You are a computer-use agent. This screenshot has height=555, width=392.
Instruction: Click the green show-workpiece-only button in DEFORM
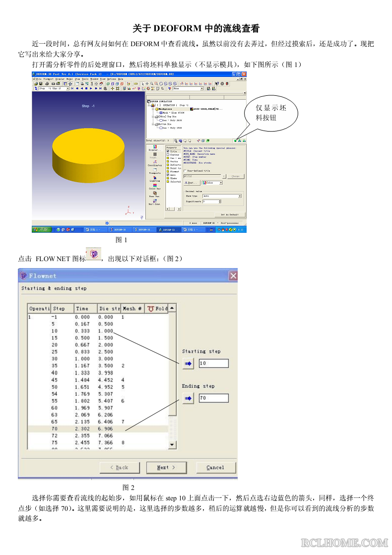(x=235, y=141)
